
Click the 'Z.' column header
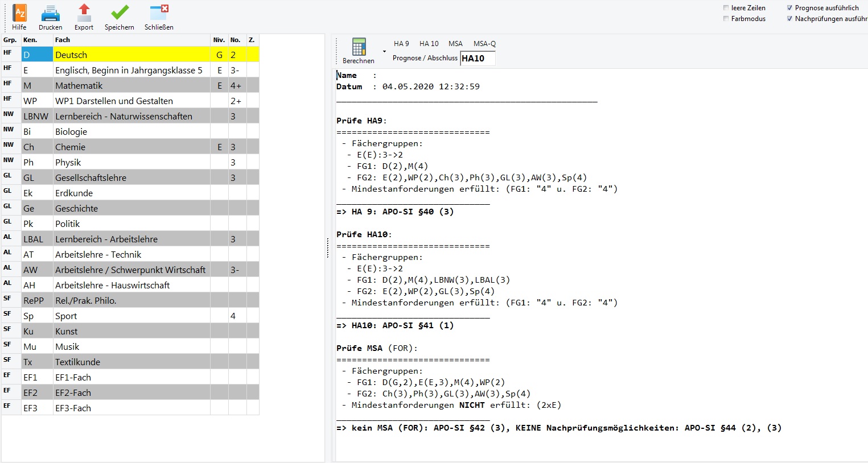point(253,40)
